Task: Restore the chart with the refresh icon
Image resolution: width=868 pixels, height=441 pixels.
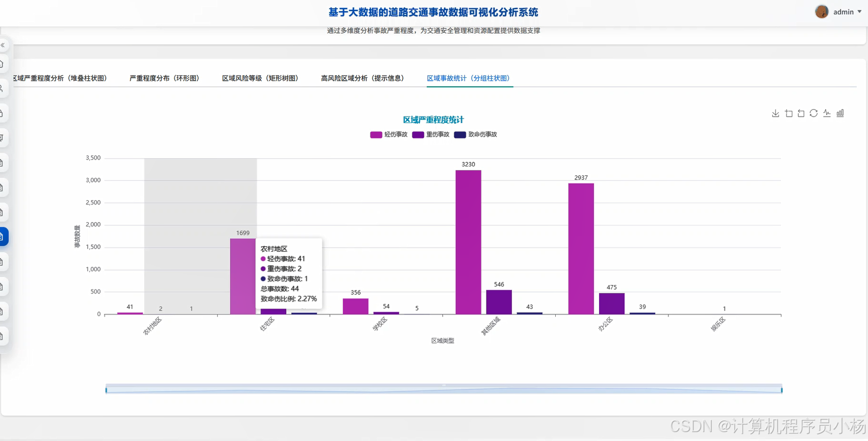Action: point(814,113)
